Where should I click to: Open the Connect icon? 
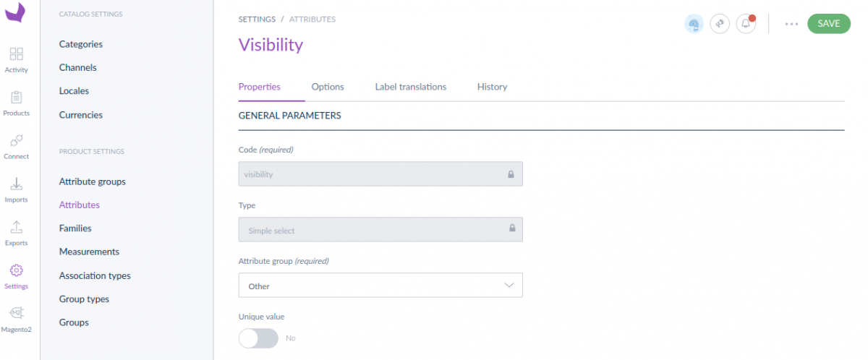pyautogui.click(x=16, y=142)
